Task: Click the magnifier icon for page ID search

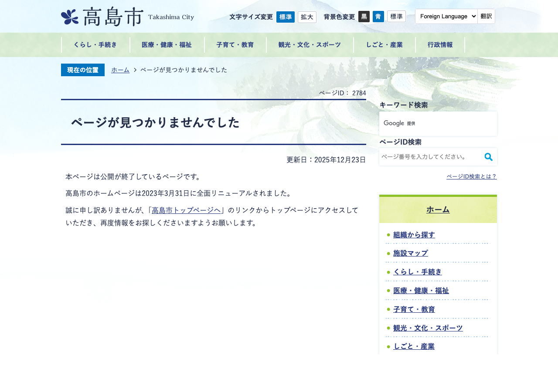Action: [489, 157]
